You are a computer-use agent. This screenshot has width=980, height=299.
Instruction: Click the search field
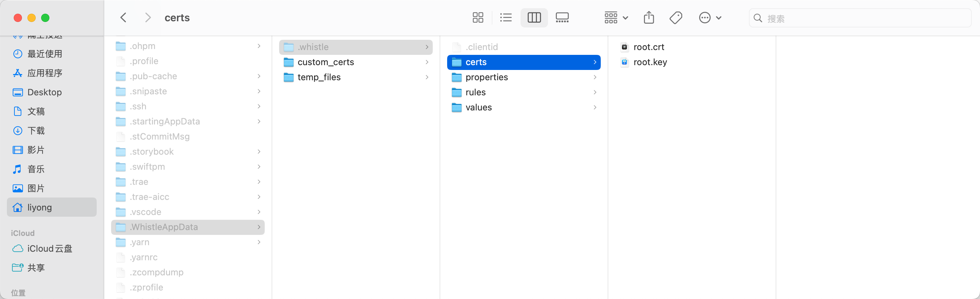(x=860, y=18)
